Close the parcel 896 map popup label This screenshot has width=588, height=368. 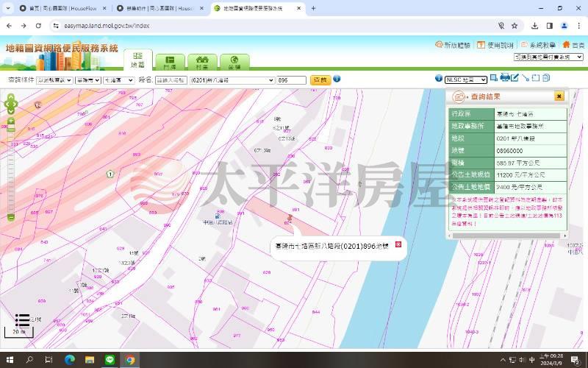coord(398,244)
